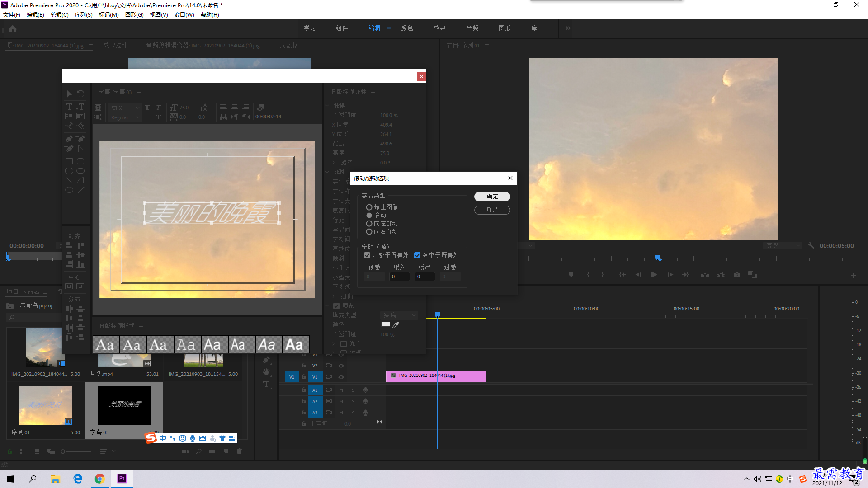Select the Ellipse shape tool
This screenshot has width=868, height=488.
tap(69, 190)
